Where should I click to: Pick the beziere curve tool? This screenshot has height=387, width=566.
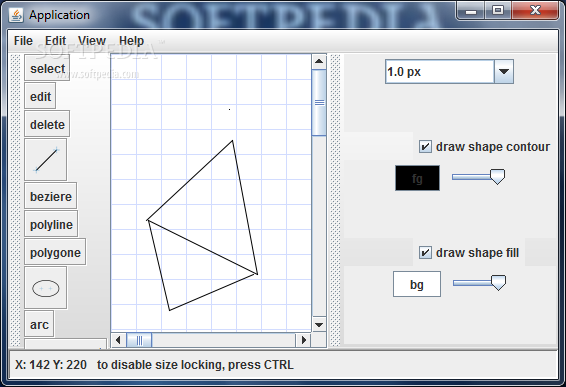click(x=51, y=196)
